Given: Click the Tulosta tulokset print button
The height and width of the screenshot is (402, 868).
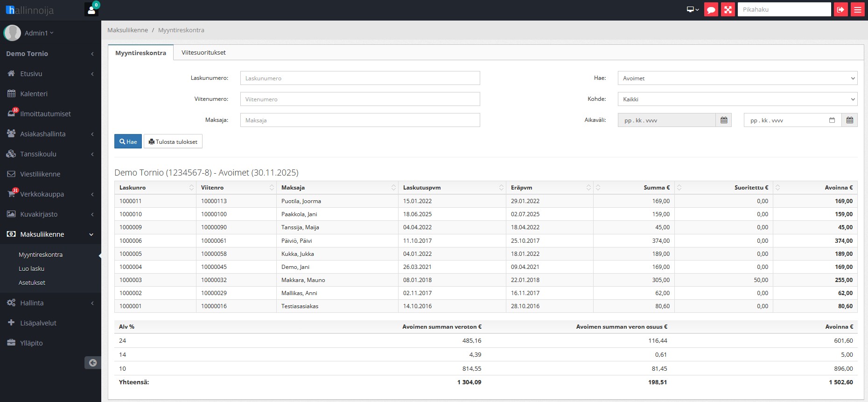Looking at the screenshot, I should [x=173, y=142].
